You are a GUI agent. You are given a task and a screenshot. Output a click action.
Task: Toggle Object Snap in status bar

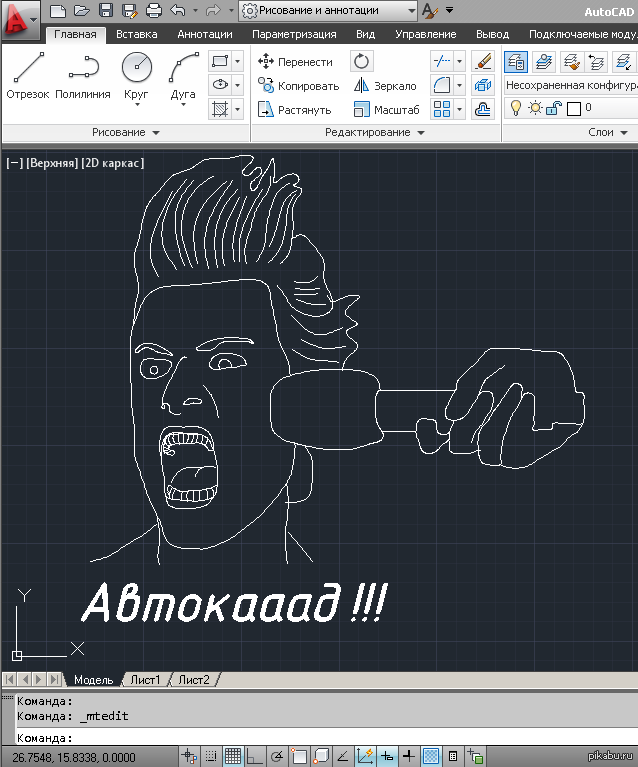click(x=298, y=756)
